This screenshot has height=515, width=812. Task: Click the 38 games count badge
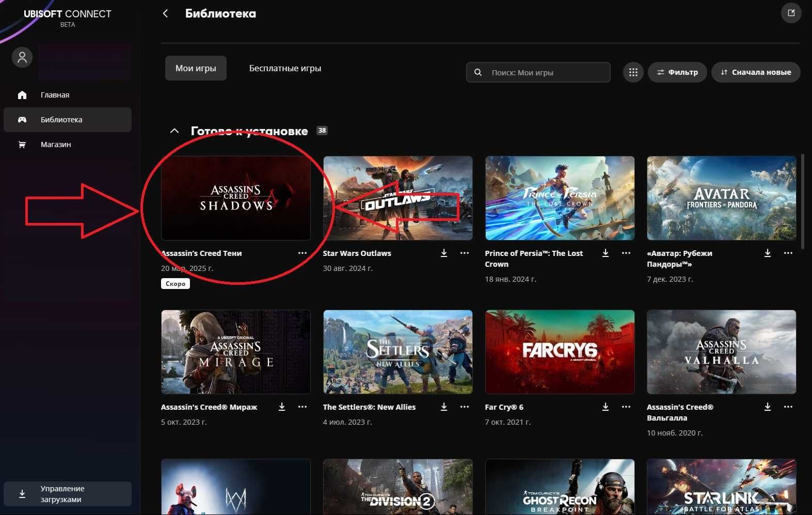322,131
